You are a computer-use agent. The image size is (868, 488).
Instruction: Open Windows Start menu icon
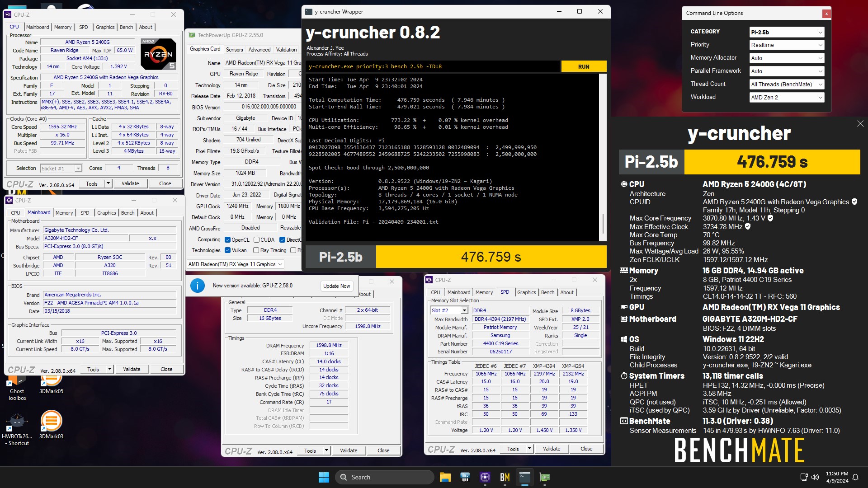pos(324,477)
